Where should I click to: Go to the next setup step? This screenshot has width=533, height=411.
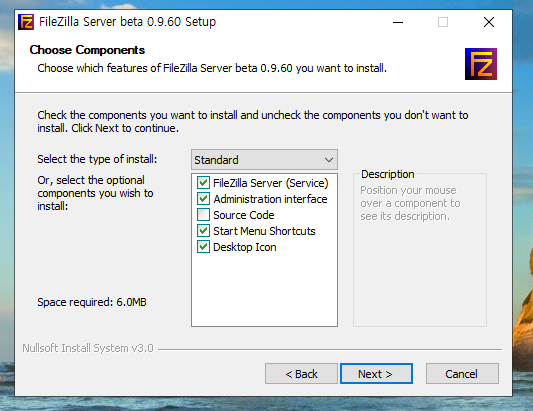pos(376,374)
